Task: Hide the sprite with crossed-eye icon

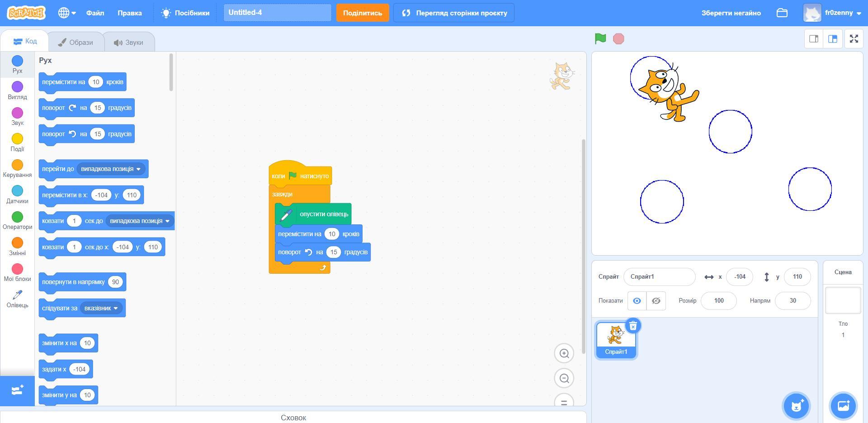Action: click(x=656, y=301)
